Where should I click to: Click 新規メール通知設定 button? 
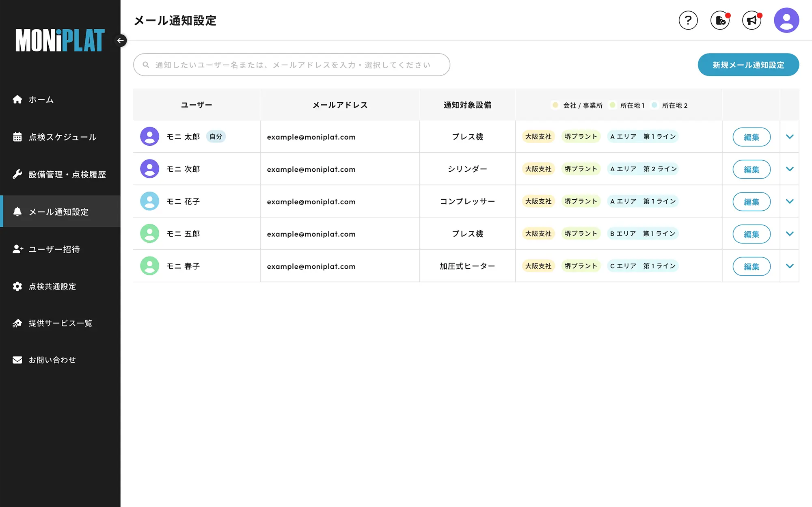748,65
